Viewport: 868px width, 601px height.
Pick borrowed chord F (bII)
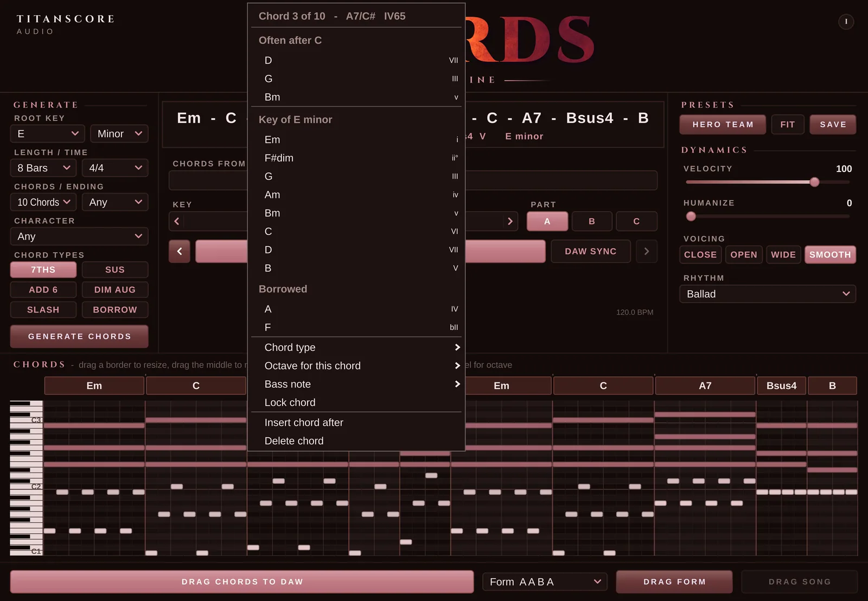pyautogui.click(x=356, y=327)
